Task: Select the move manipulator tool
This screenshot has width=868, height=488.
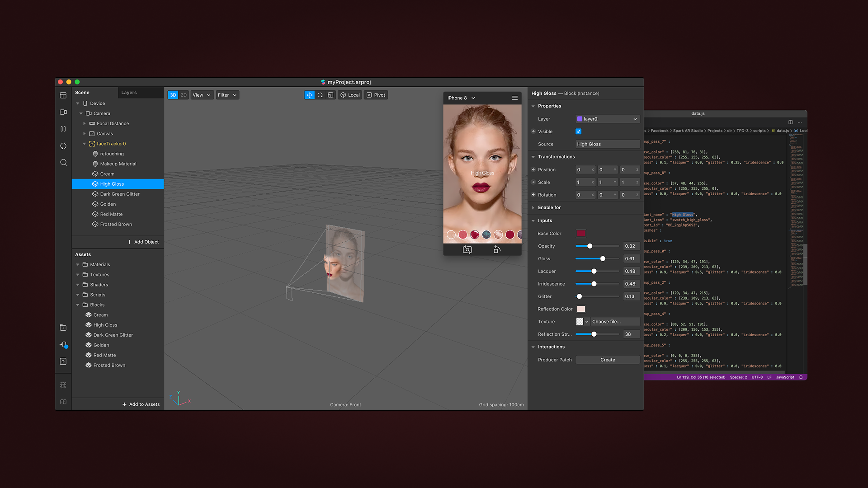Action: [x=309, y=95]
